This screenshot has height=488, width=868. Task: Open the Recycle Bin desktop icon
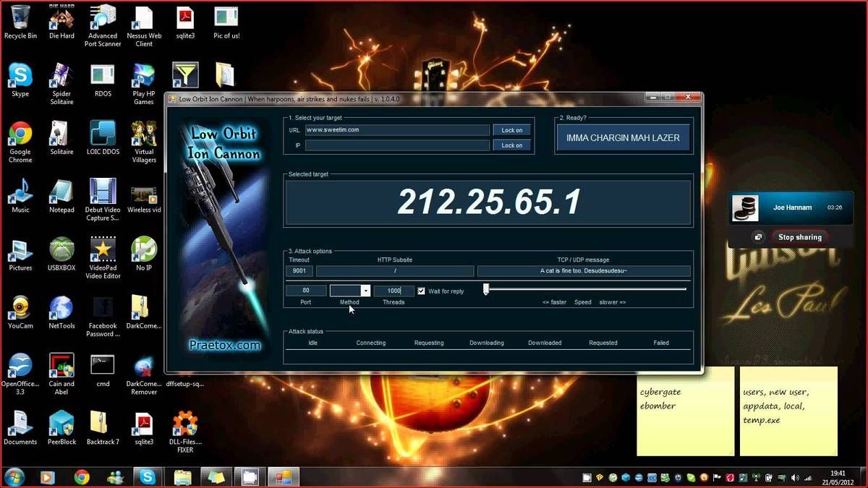[20, 22]
